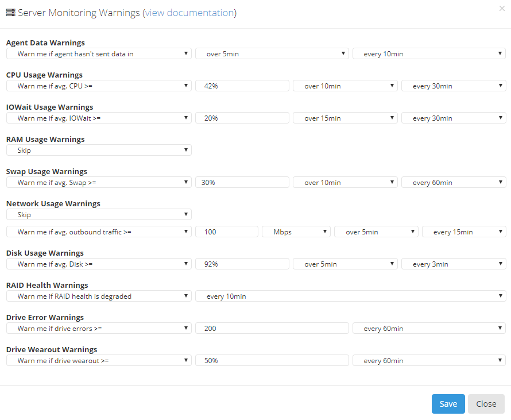This screenshot has width=511, height=420.
Task: Expand the 'Warn me if avg. CPU >=' dropdown
Action: click(x=99, y=86)
